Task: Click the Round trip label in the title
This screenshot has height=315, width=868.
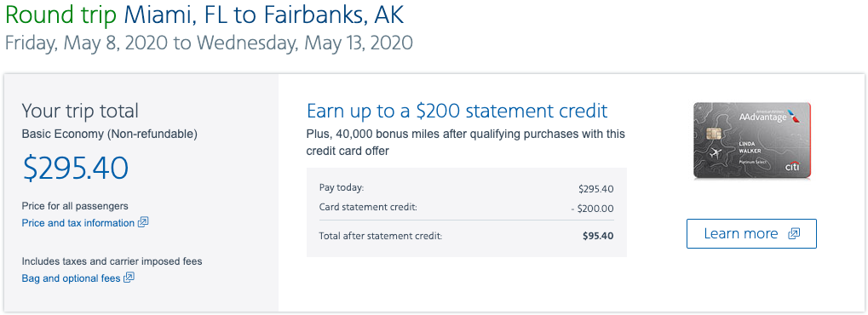Action: click(61, 15)
